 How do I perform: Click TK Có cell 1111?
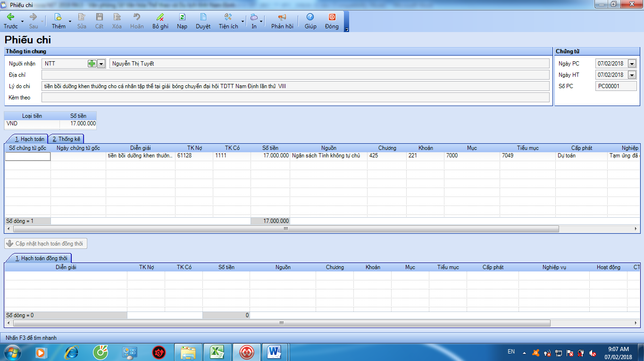(232, 156)
